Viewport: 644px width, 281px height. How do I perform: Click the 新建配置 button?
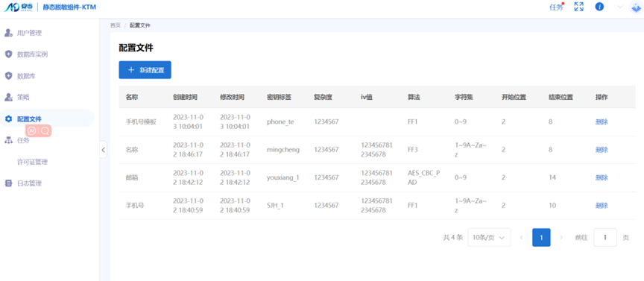[x=145, y=70]
